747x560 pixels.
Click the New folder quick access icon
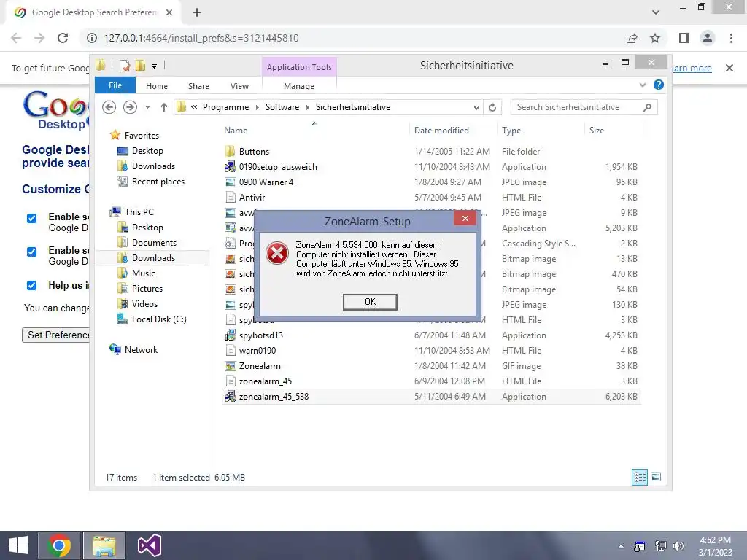tap(141, 66)
